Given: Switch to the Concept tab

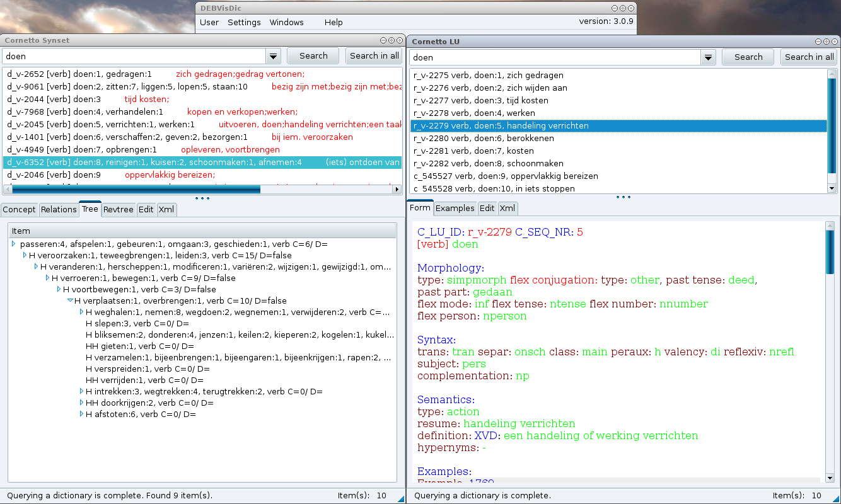Looking at the screenshot, I should (x=20, y=209).
